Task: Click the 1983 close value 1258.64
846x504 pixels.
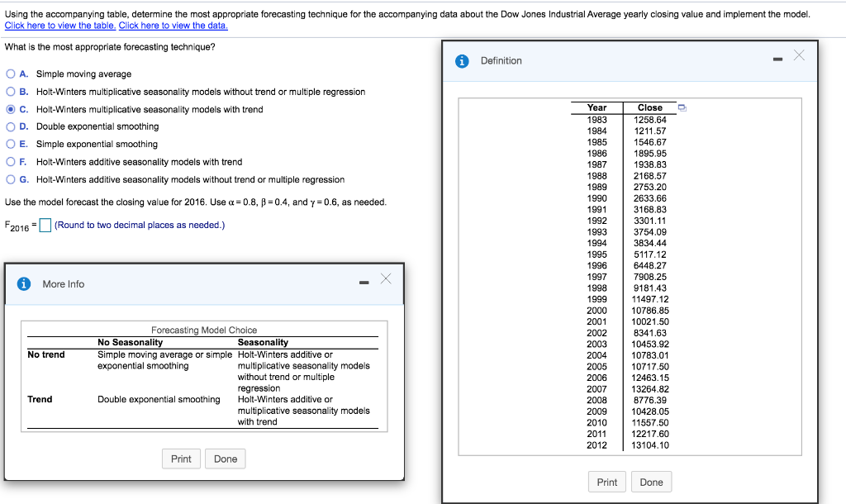Action: pos(649,120)
